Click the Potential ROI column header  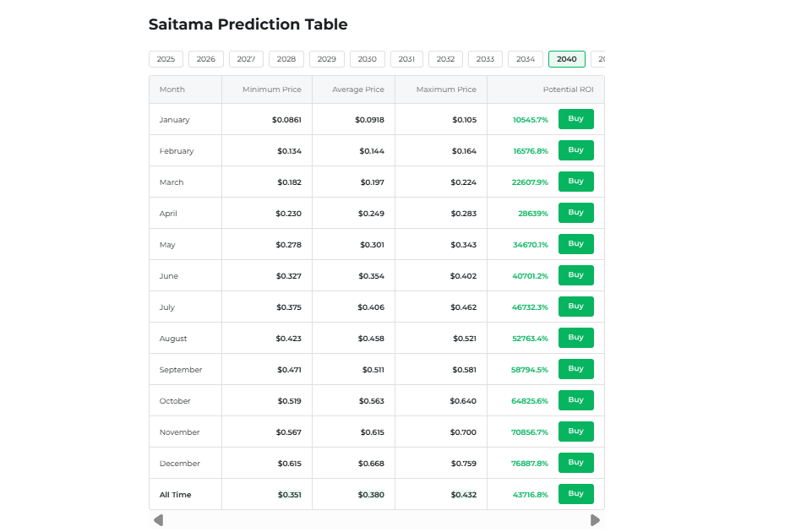point(568,90)
